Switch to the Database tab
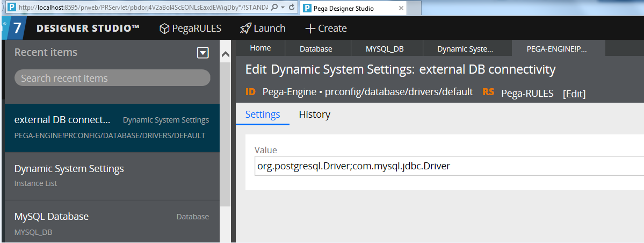 pyautogui.click(x=316, y=49)
